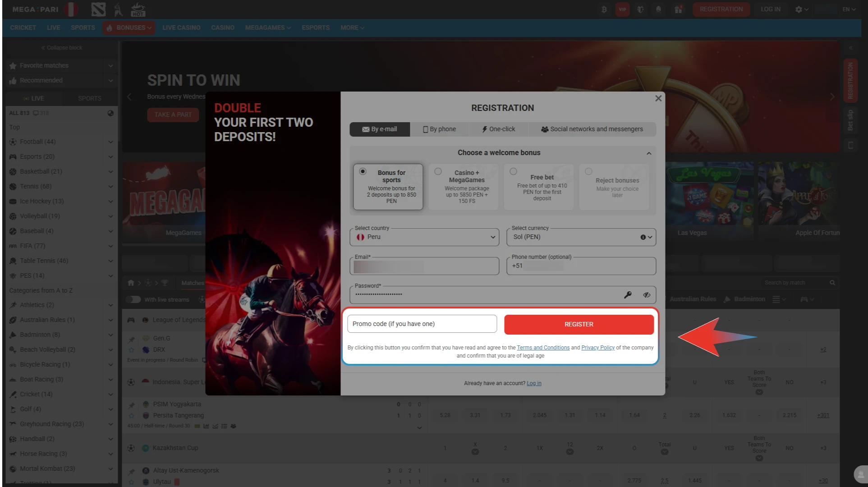This screenshot has height=487, width=868.
Task: Close the registration dialog
Action: [x=658, y=98]
